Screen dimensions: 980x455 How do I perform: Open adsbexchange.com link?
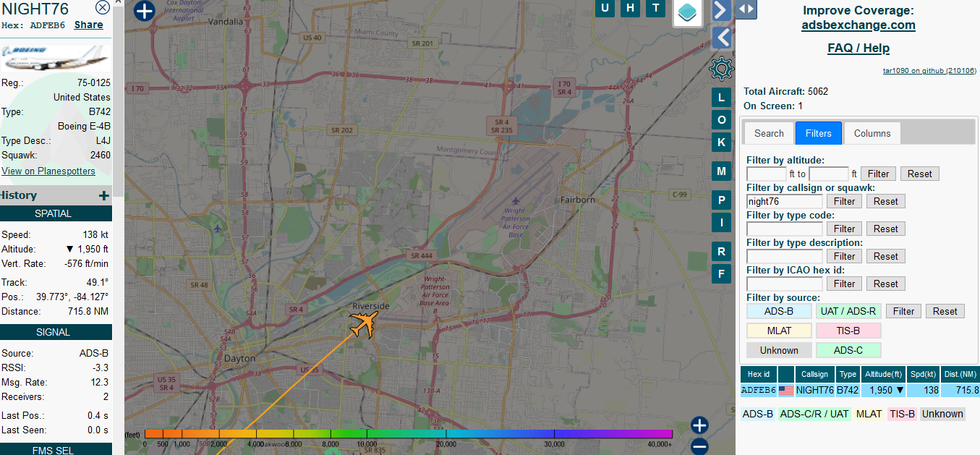(x=858, y=25)
